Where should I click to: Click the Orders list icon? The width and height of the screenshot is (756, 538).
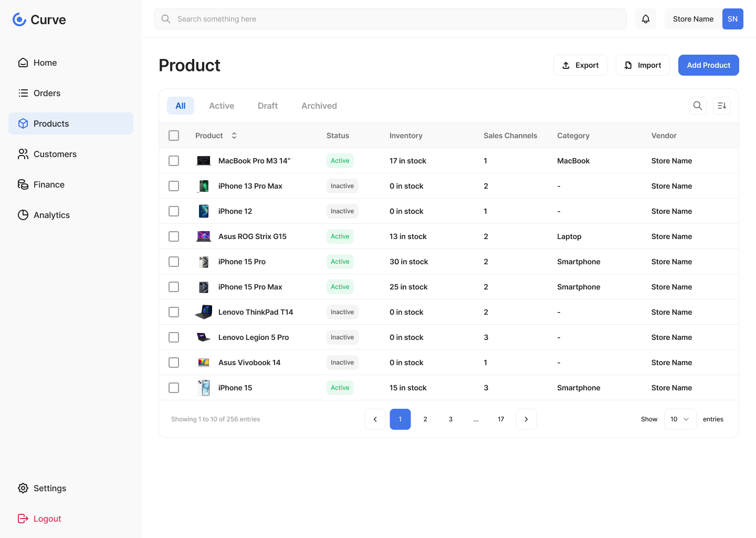pyautogui.click(x=23, y=93)
